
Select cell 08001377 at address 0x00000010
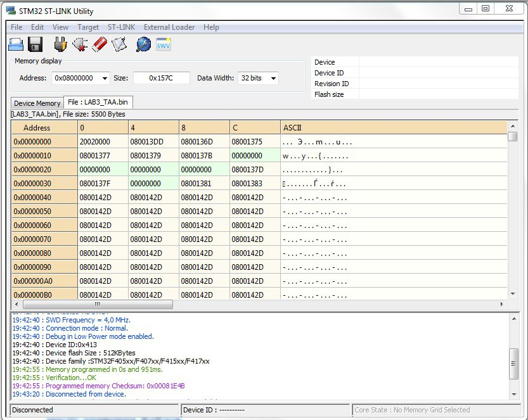(x=103, y=156)
